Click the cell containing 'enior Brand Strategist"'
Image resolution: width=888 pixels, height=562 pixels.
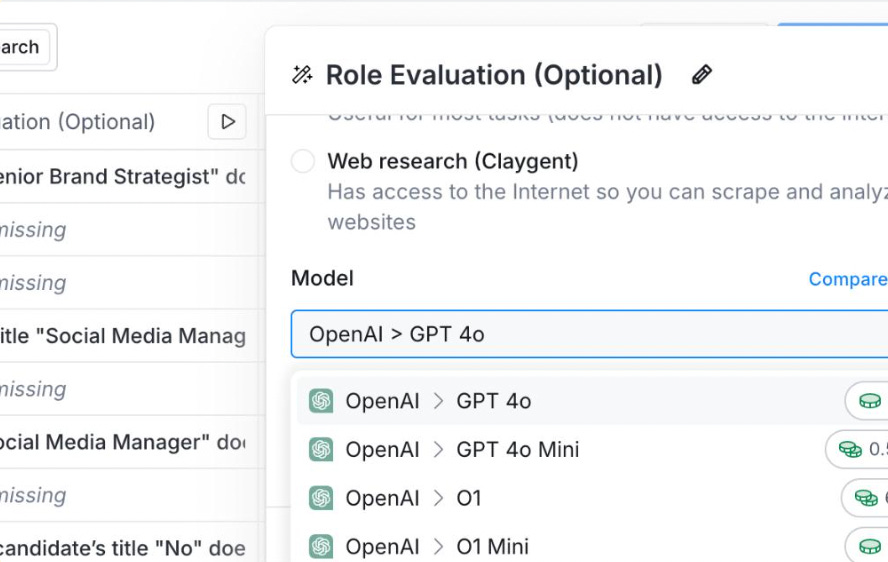129,177
